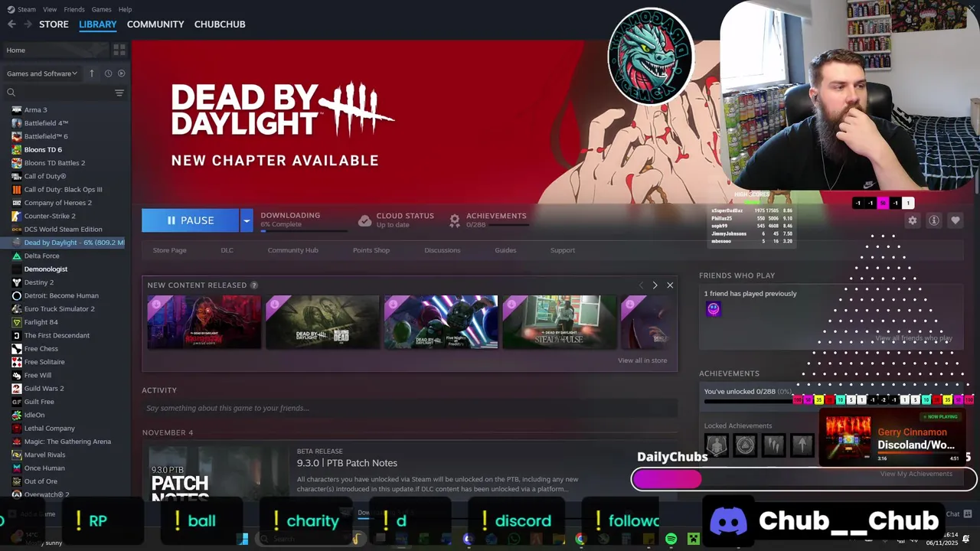Image resolution: width=980 pixels, height=551 pixels.
Task: Click second locked achievement triangle icon
Action: (745, 445)
